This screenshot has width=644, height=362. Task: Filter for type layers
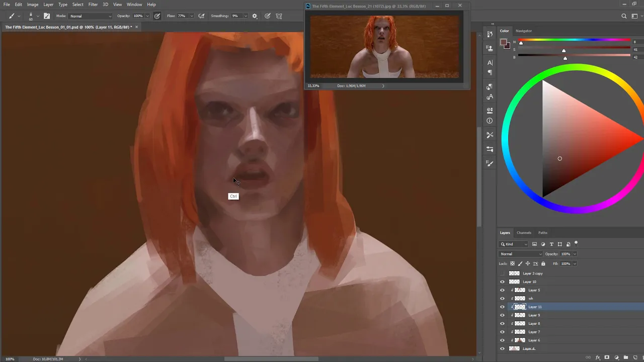[x=551, y=244]
